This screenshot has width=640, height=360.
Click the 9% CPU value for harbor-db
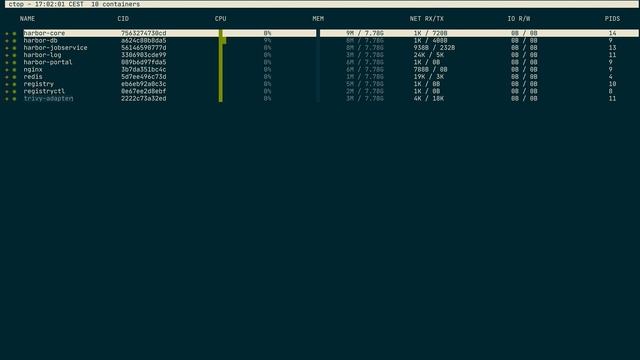(267, 41)
